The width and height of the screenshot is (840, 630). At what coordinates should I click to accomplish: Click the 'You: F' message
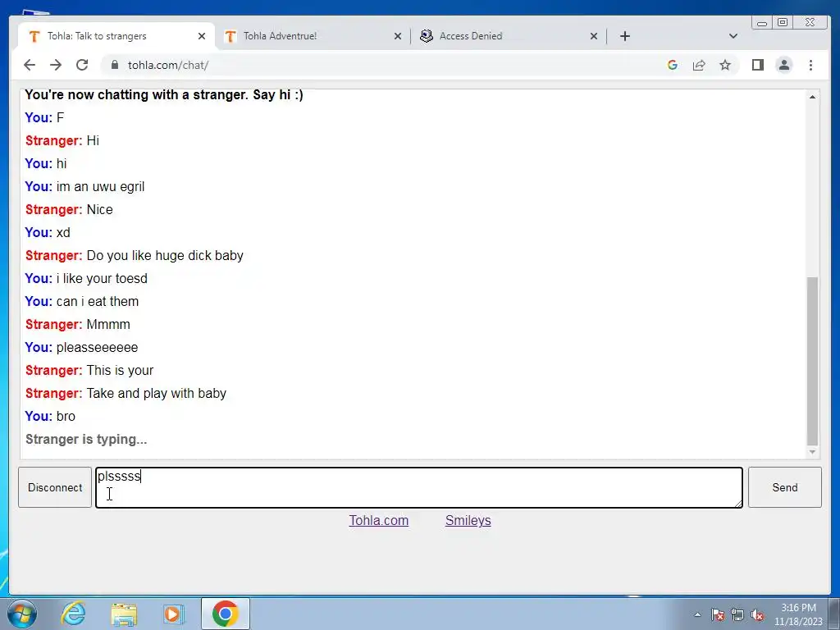coord(44,117)
